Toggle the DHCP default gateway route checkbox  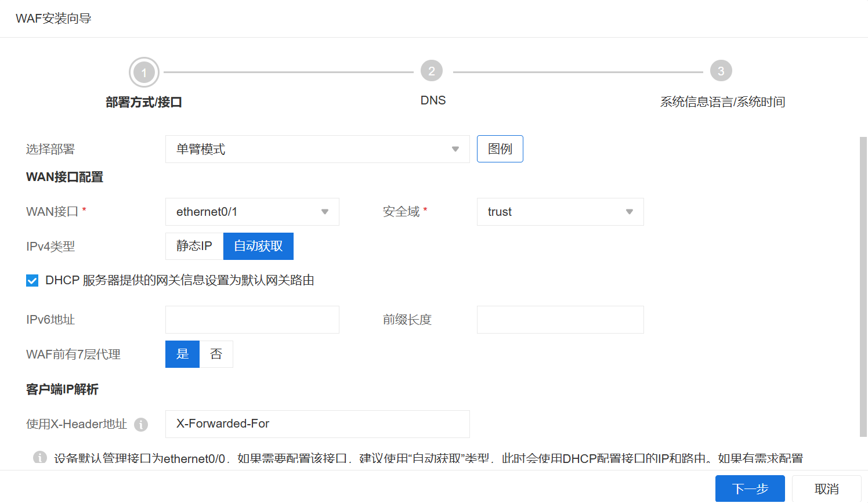tap(32, 281)
